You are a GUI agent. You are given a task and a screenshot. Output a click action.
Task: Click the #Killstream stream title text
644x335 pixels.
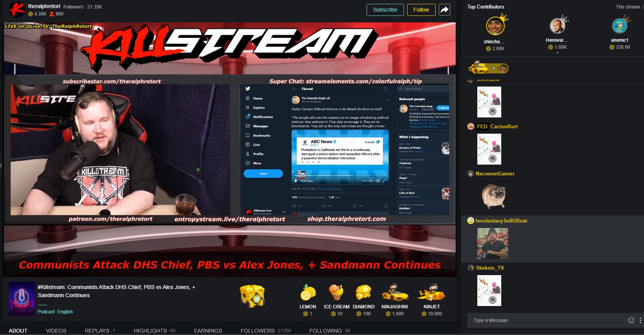point(117,291)
